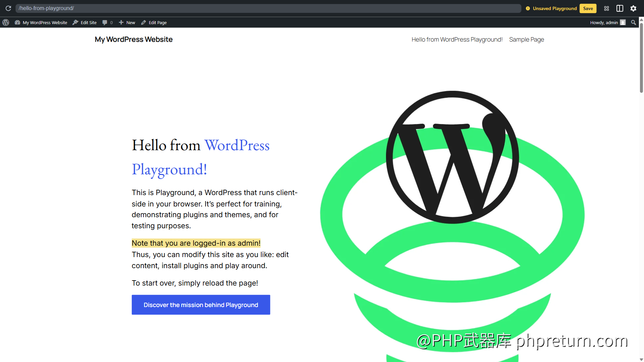Open admin bar search magnifier icon

(633, 22)
